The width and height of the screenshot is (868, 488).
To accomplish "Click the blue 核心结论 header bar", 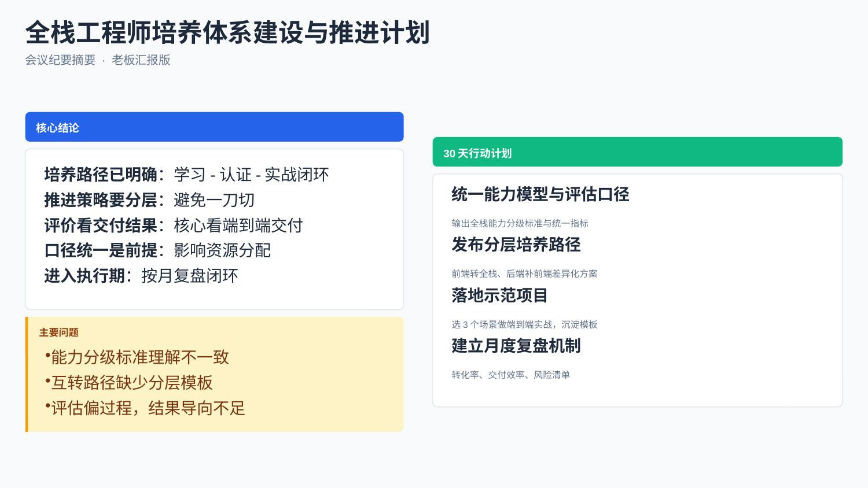I will [x=214, y=127].
